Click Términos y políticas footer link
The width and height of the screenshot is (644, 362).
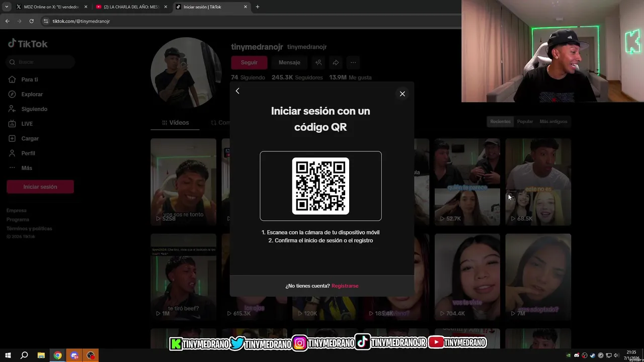tap(29, 229)
